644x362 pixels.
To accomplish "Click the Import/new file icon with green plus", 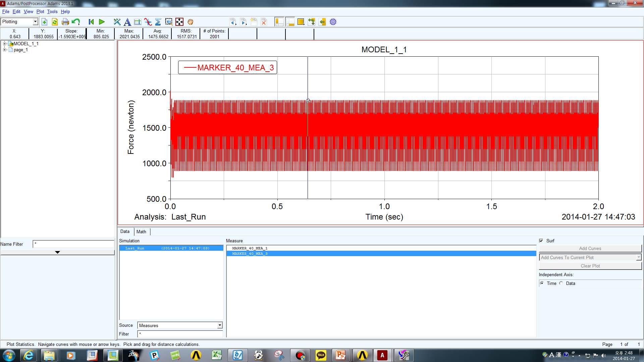I will tap(44, 22).
